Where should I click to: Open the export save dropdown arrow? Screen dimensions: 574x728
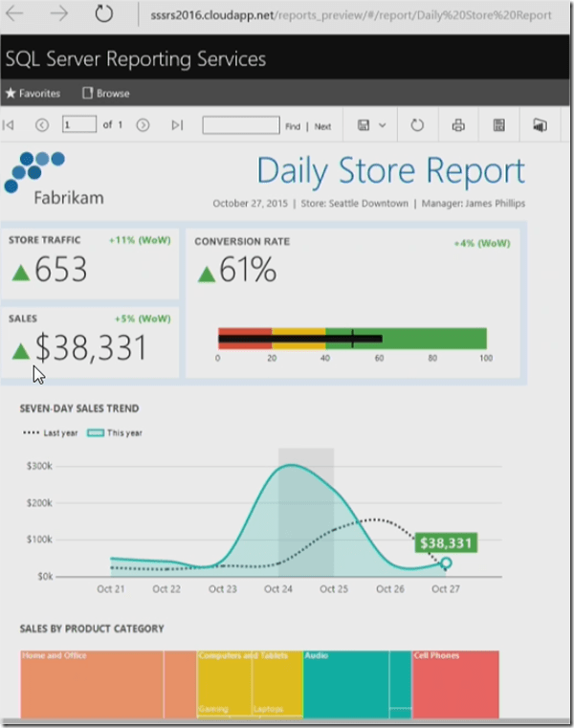pos(383,125)
